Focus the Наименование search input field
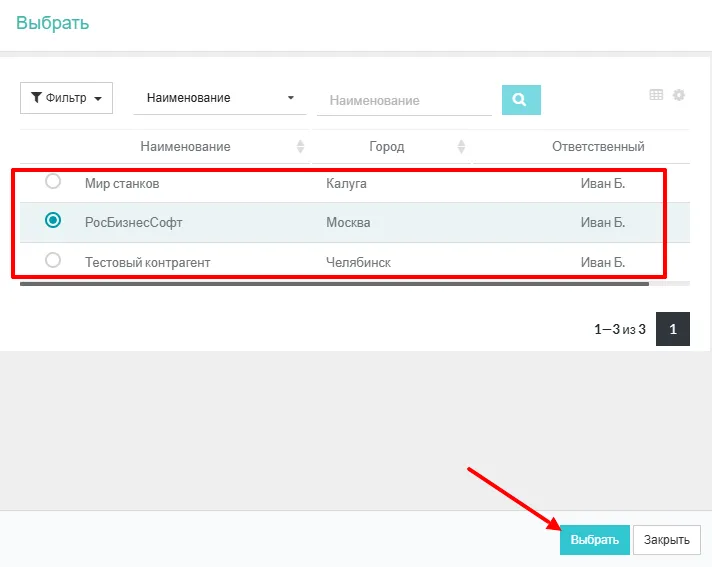712x567 pixels. click(x=404, y=101)
